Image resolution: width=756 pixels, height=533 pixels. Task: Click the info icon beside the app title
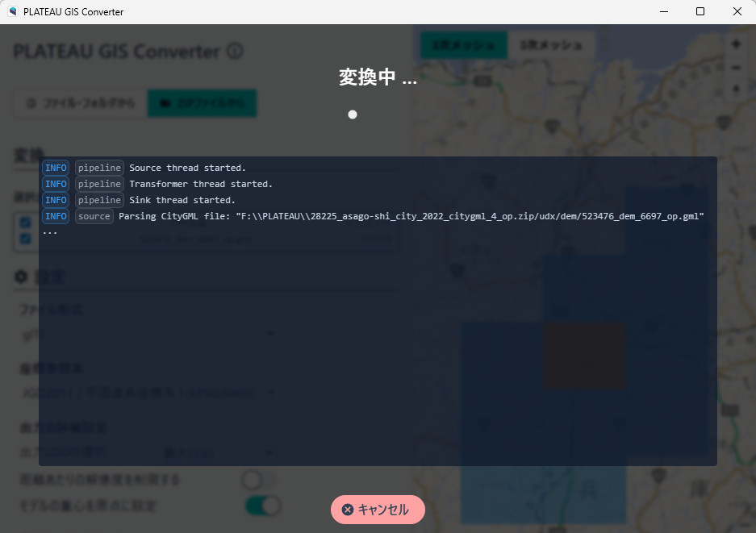pos(235,52)
